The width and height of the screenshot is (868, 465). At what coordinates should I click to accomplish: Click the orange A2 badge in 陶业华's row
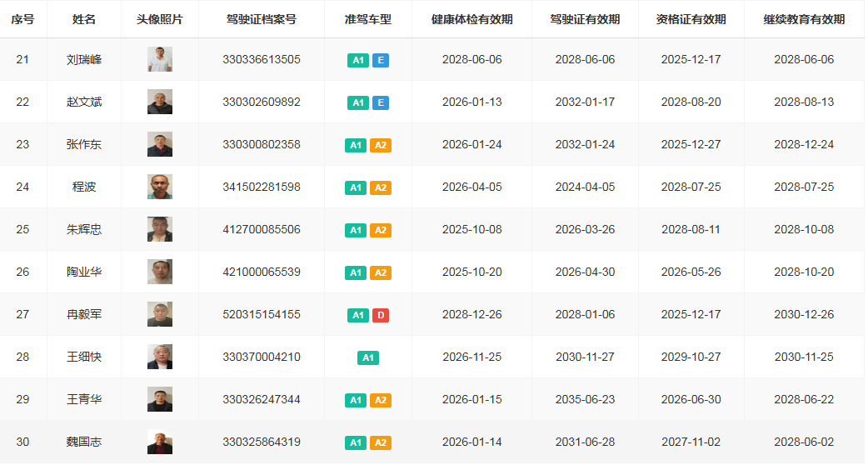380,272
